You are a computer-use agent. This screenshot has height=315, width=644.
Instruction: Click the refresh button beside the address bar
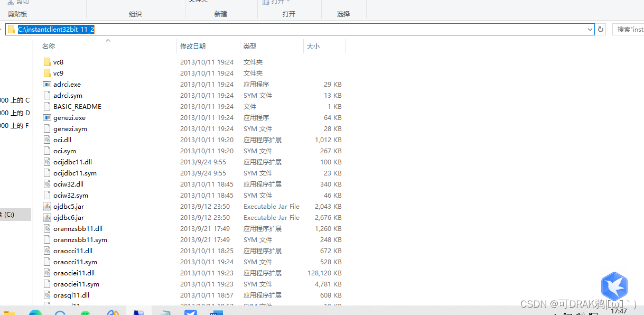tap(601, 29)
